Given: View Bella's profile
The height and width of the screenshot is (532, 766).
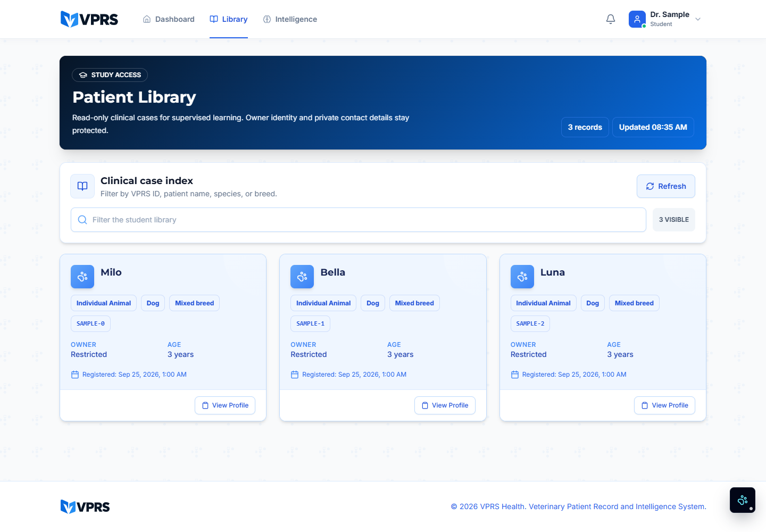Looking at the screenshot, I should click(445, 405).
